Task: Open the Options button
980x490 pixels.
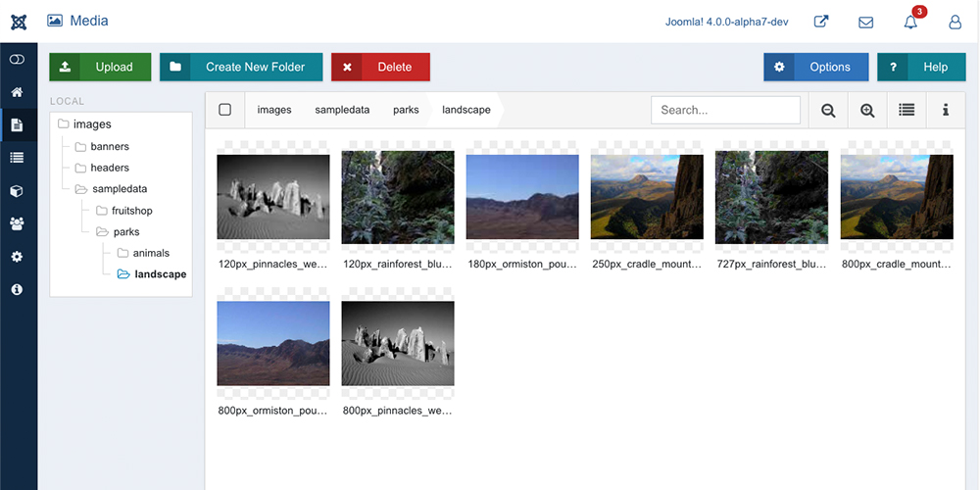Action: (816, 67)
